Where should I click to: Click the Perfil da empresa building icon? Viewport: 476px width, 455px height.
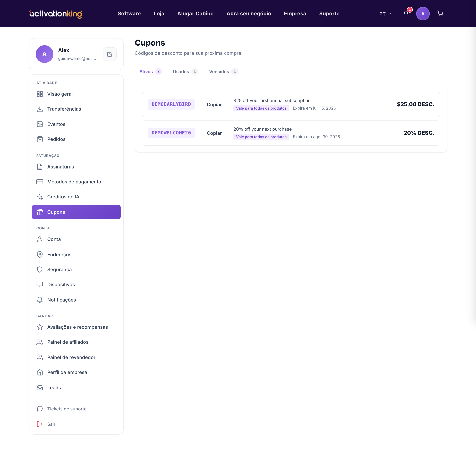40,372
